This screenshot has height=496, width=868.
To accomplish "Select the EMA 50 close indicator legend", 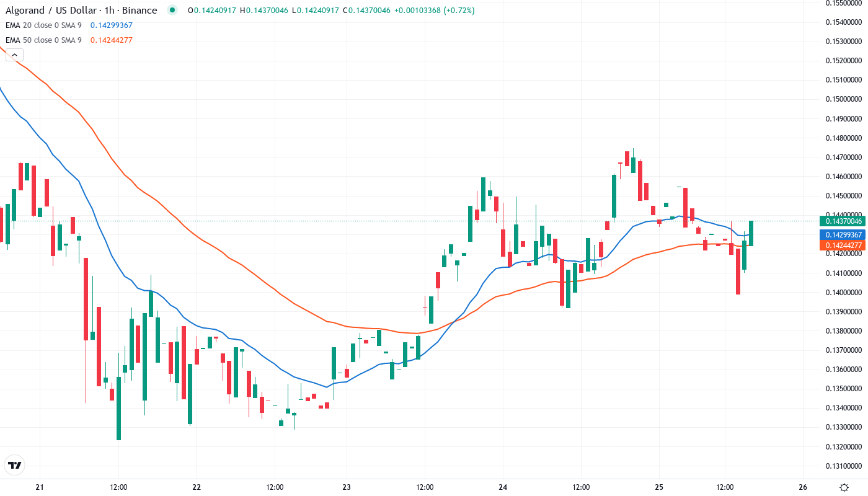I will click(x=43, y=40).
